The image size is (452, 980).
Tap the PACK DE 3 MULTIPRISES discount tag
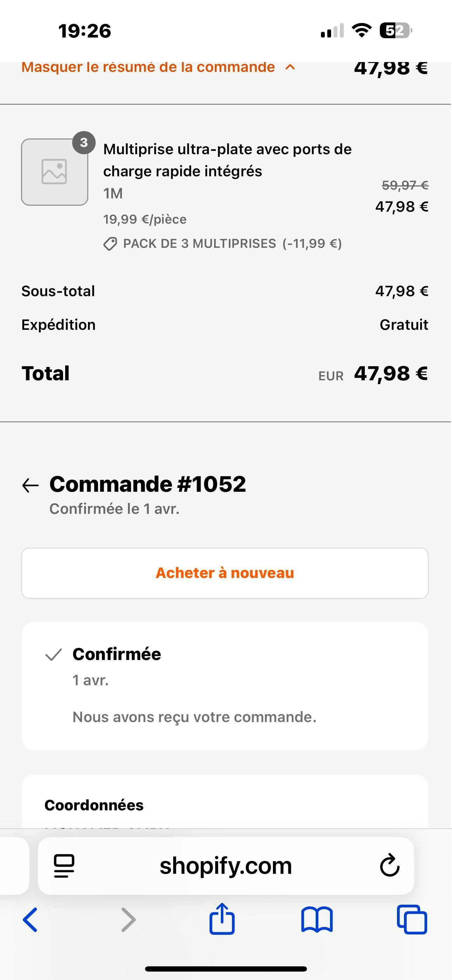tap(222, 244)
